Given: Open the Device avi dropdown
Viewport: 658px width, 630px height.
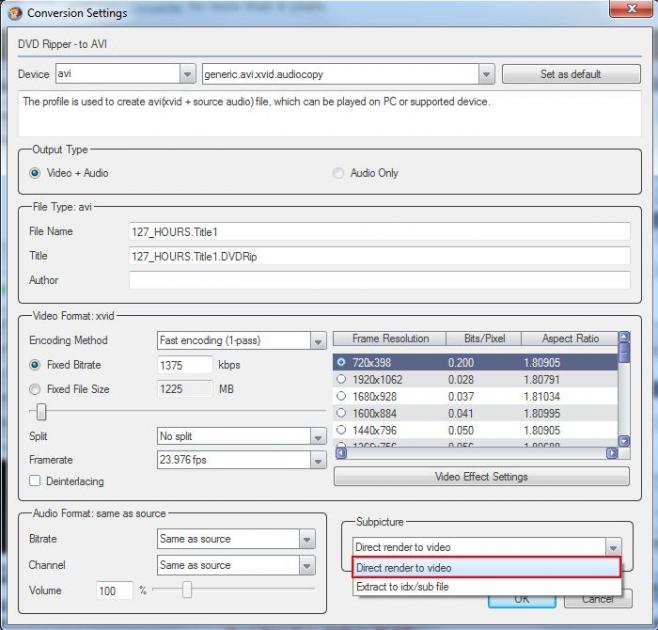Looking at the screenshot, I should pos(187,74).
